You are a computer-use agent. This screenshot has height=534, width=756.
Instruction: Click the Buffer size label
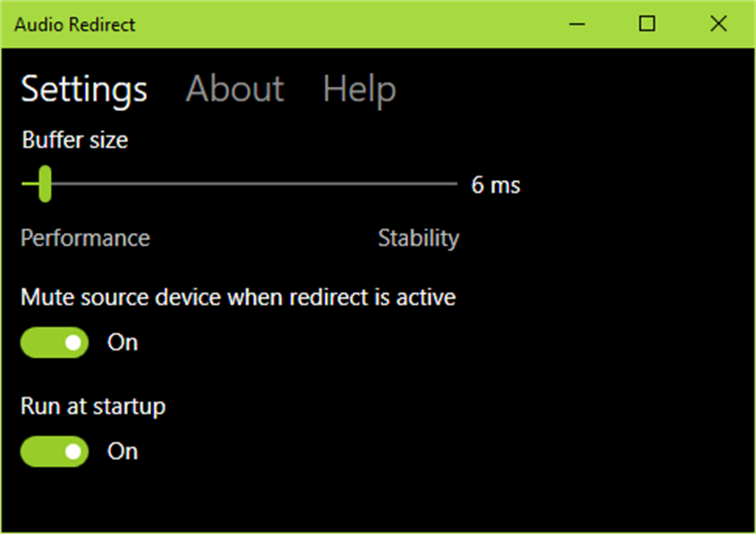click(x=75, y=140)
